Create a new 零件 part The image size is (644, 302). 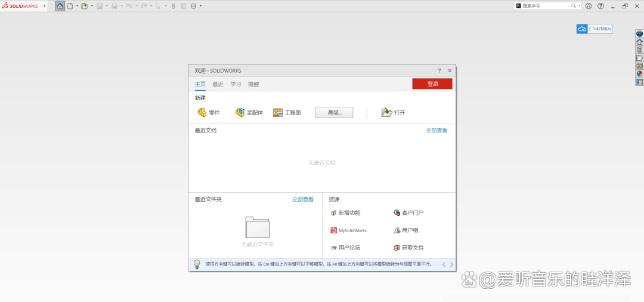click(209, 113)
